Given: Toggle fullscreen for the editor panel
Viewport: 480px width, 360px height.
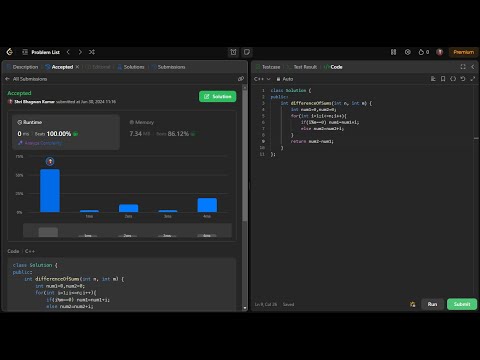Looking at the screenshot, I should (463, 67).
